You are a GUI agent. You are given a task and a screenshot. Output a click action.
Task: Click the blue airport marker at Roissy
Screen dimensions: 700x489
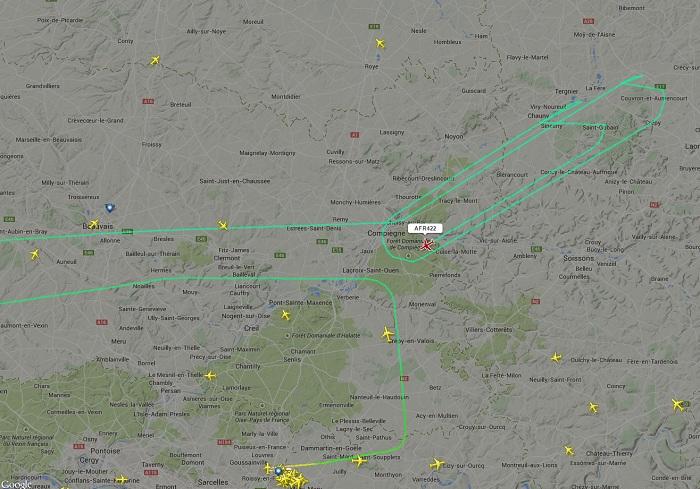(279, 471)
